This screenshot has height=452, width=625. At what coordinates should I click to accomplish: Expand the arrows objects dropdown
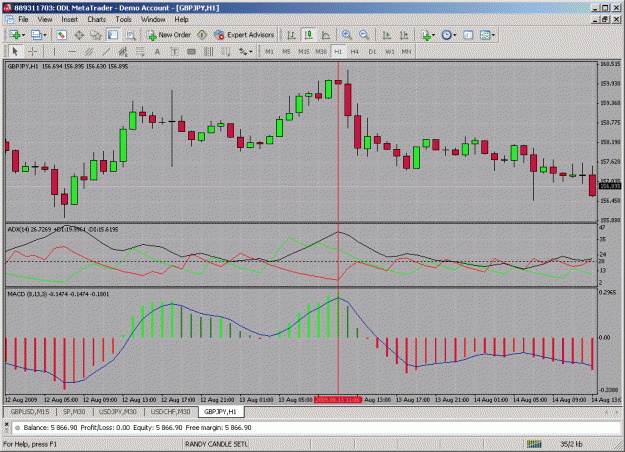tap(251, 52)
